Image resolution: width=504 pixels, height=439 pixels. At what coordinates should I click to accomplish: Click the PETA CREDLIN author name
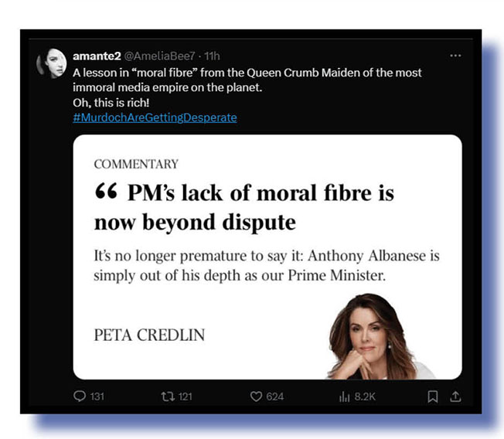149,335
